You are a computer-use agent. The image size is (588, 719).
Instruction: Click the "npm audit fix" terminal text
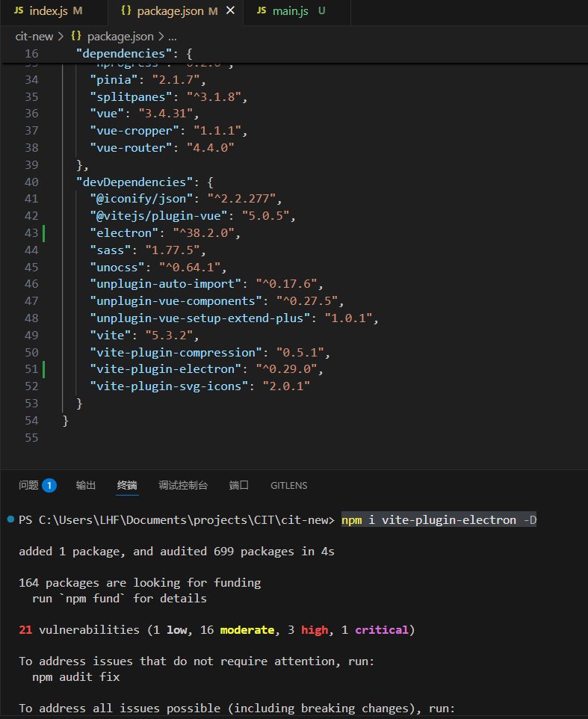[x=76, y=677]
